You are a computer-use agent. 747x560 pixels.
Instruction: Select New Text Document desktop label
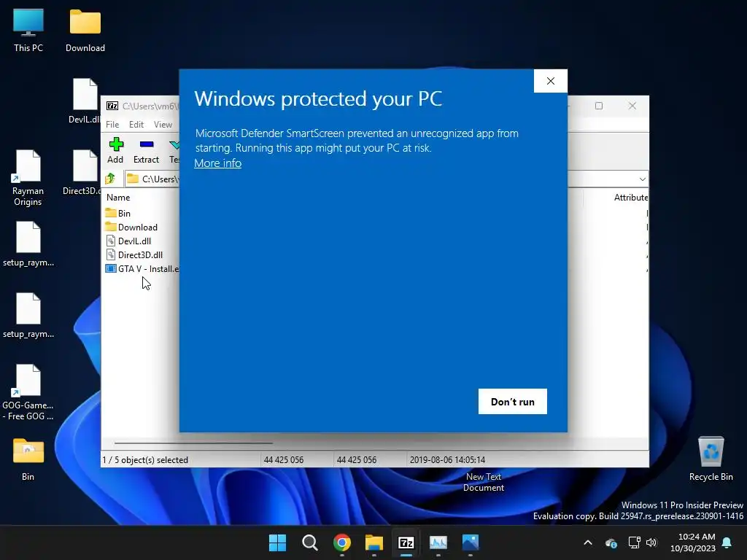coord(484,482)
